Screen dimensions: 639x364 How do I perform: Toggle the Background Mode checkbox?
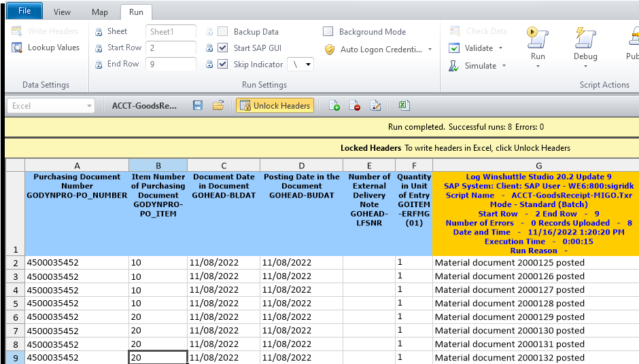[x=328, y=32]
